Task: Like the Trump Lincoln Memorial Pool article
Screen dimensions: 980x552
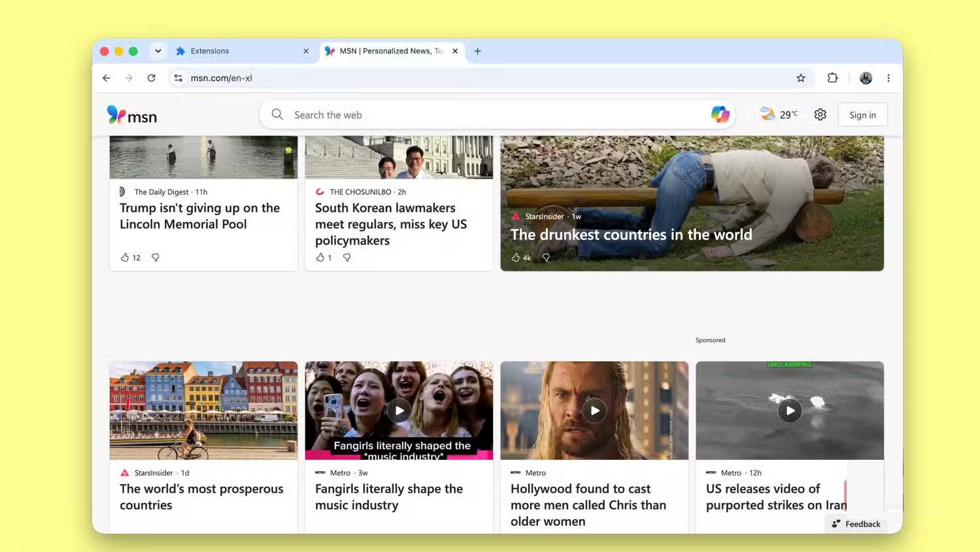Action: point(125,258)
